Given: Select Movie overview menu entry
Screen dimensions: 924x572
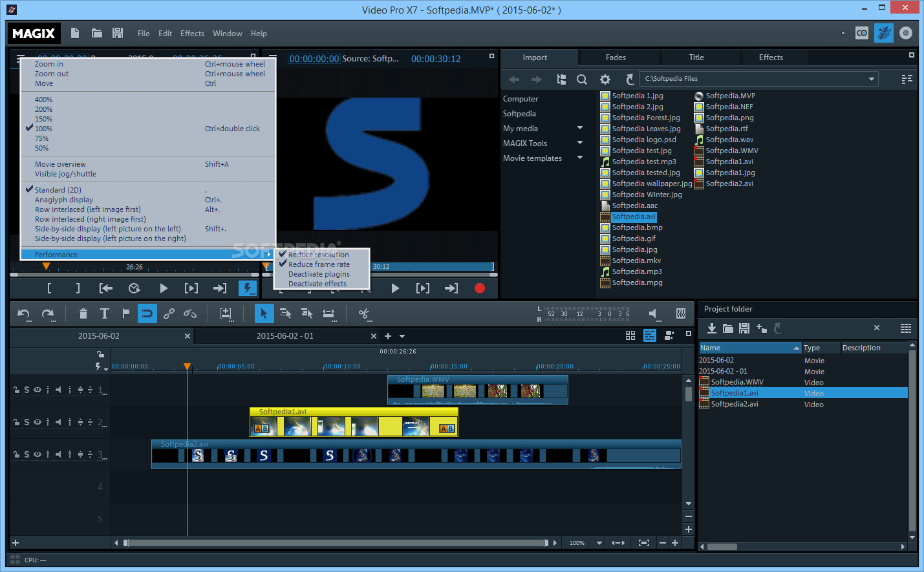Looking at the screenshot, I should (x=148, y=164).
